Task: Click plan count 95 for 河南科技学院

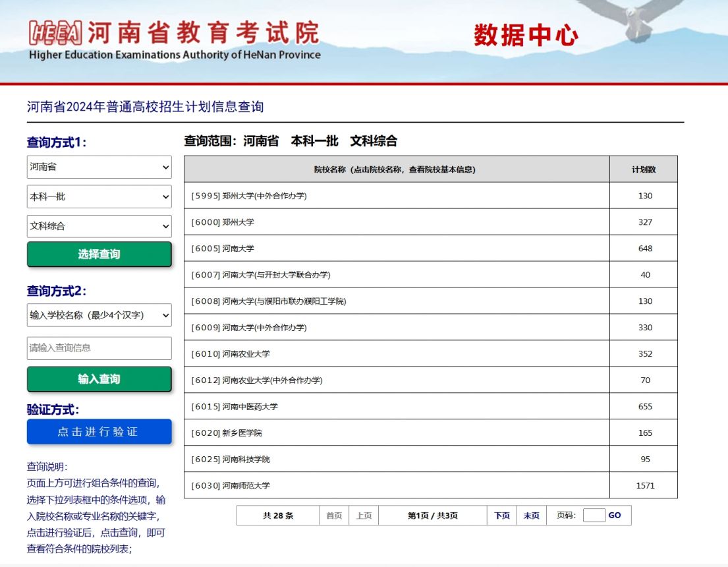Action: coord(646,459)
